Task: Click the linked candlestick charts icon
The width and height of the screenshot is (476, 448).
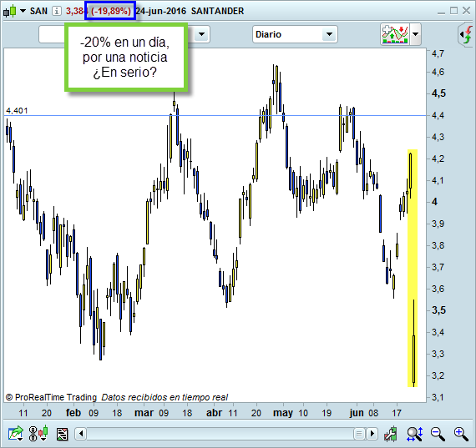Action: tap(38, 434)
